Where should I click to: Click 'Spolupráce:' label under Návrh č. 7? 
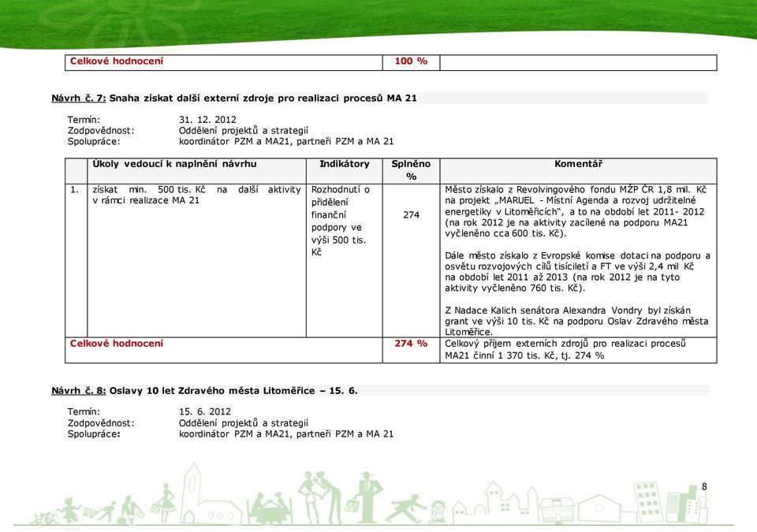94,142
